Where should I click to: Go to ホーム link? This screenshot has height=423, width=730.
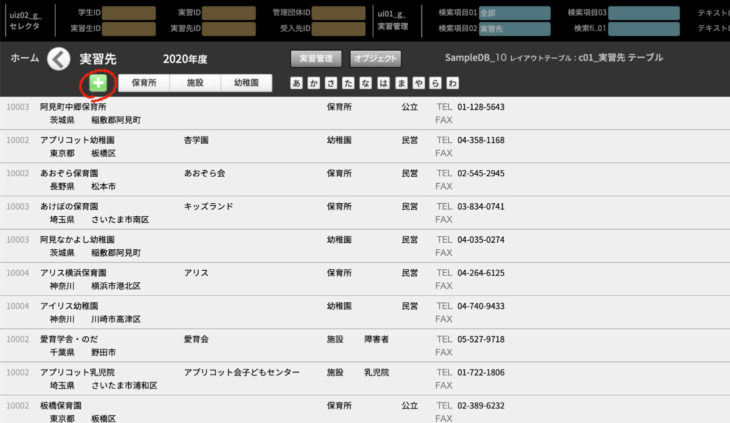tap(25, 59)
